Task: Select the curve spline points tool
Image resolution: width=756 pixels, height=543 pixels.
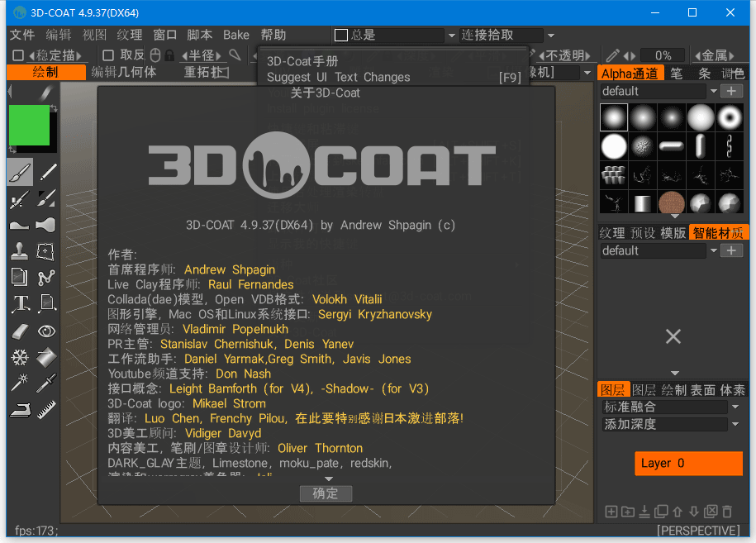Action: point(47,278)
